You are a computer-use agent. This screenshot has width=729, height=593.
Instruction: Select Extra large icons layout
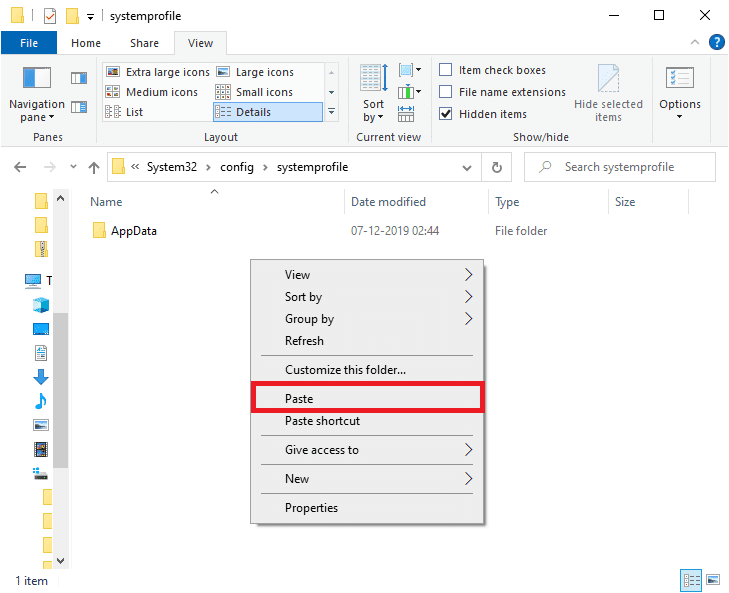point(162,72)
